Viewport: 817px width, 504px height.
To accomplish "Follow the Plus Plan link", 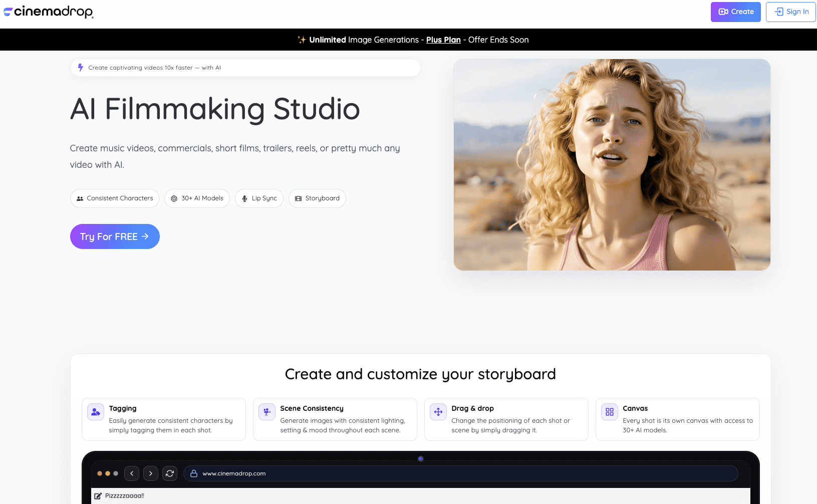I will 443,40.
